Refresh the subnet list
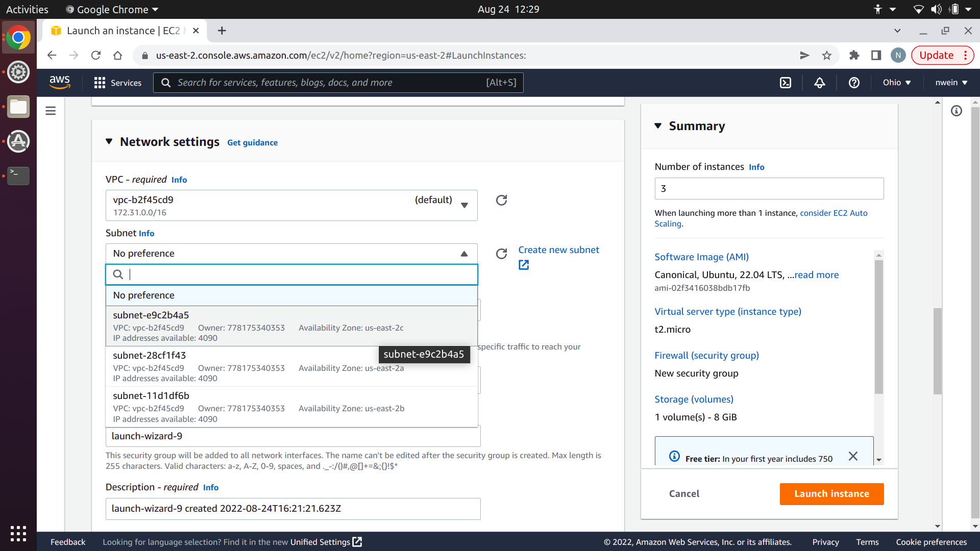The image size is (980, 551). click(501, 254)
